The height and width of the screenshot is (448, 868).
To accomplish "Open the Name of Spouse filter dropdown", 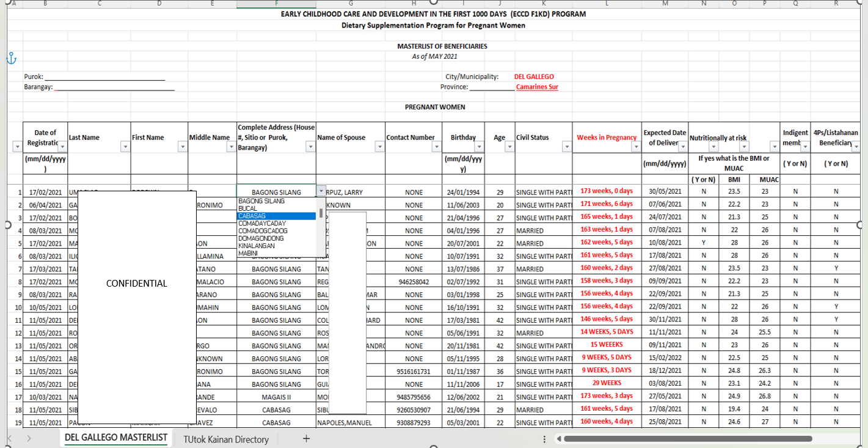I will click(379, 147).
